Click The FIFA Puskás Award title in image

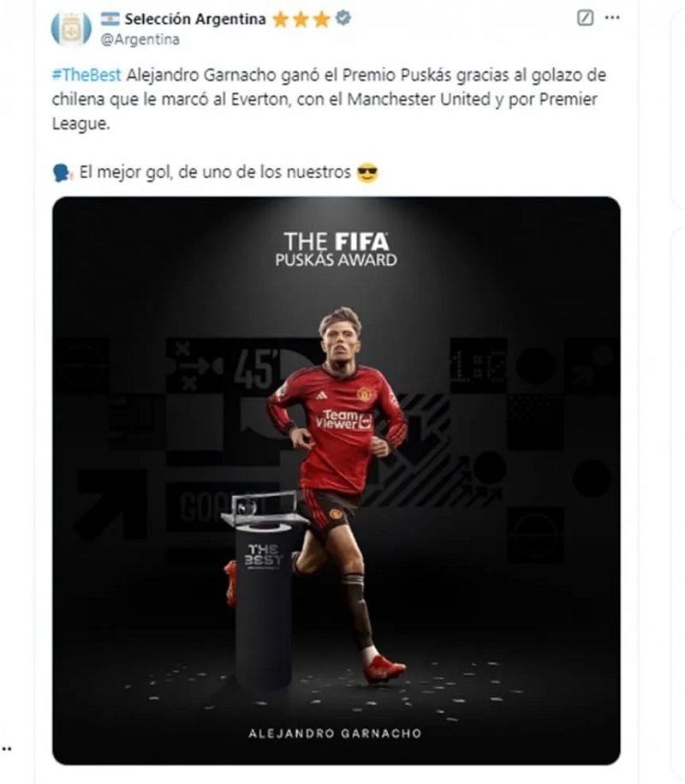[337, 248]
